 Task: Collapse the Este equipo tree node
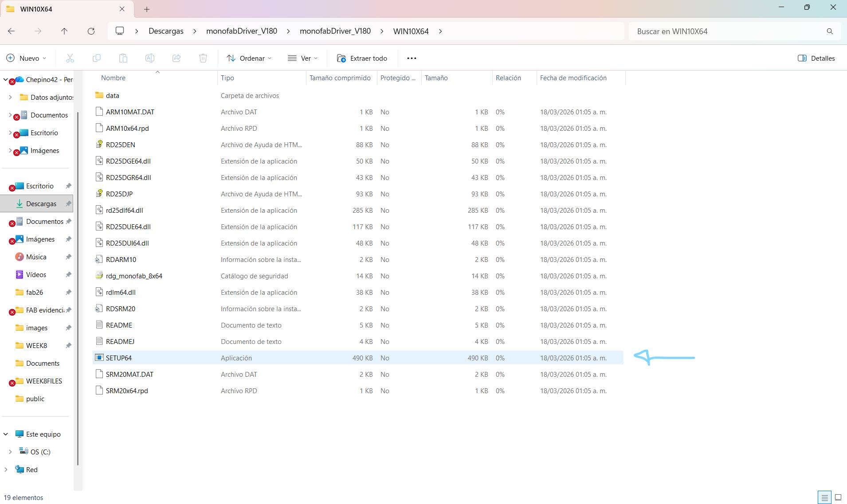pyautogui.click(x=6, y=434)
